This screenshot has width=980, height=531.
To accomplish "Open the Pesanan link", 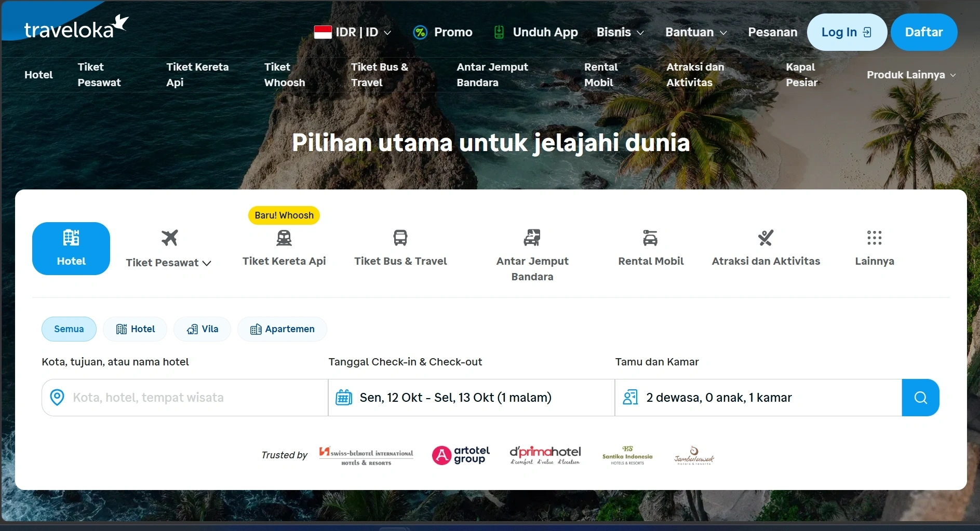I will [772, 32].
